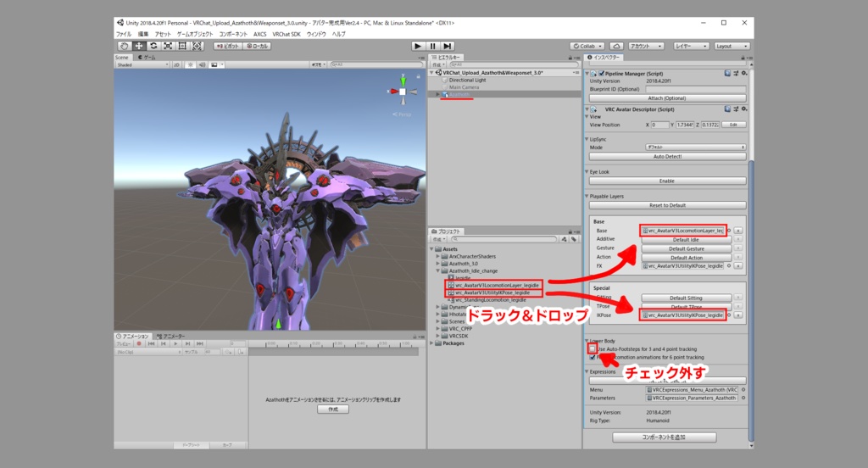868x468 pixels.
Task: Select the Rect transform tool
Action: (x=182, y=46)
